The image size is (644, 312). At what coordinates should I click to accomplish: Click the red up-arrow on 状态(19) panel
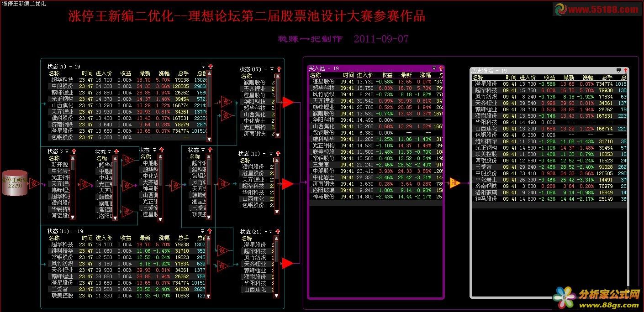278,154
